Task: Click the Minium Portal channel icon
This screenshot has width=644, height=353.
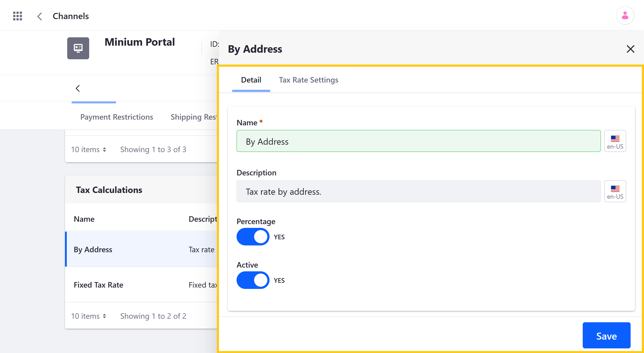Action: (78, 48)
